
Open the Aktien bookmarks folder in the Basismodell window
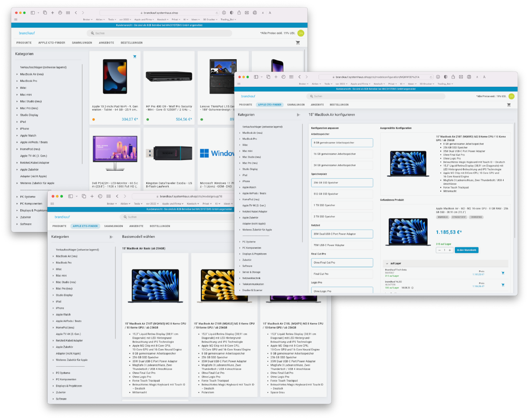125,204
